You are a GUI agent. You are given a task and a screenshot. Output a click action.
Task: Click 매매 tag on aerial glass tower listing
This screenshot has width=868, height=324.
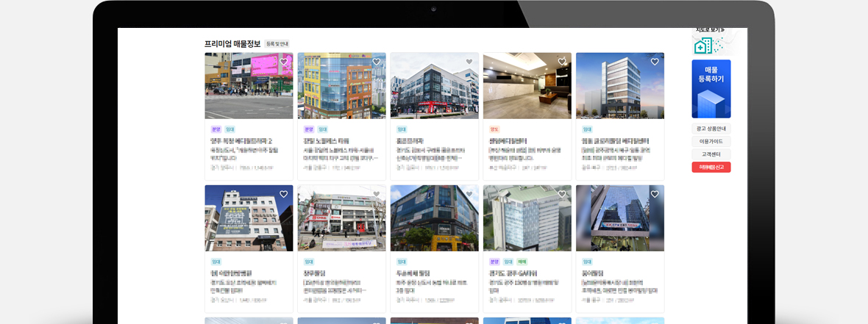(x=522, y=262)
